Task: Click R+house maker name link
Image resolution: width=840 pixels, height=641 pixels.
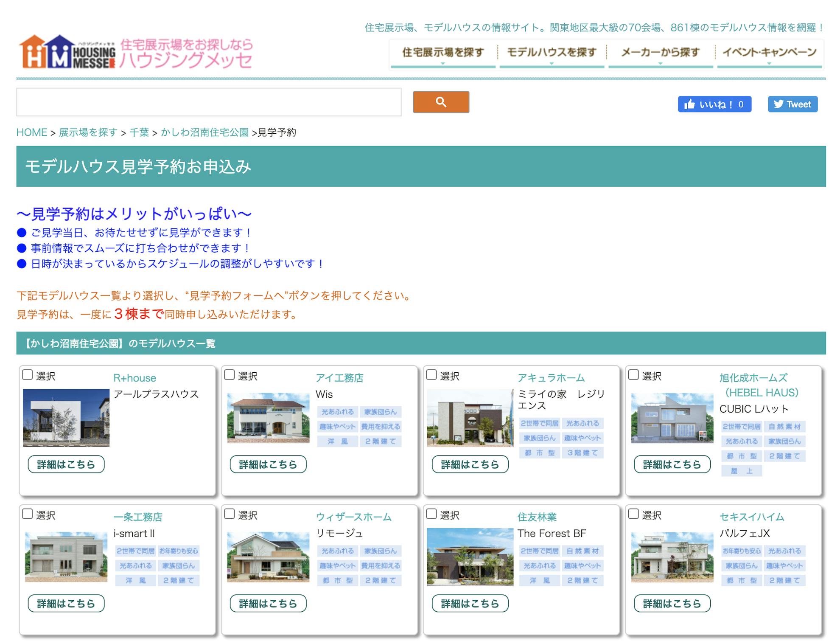Action: [134, 378]
